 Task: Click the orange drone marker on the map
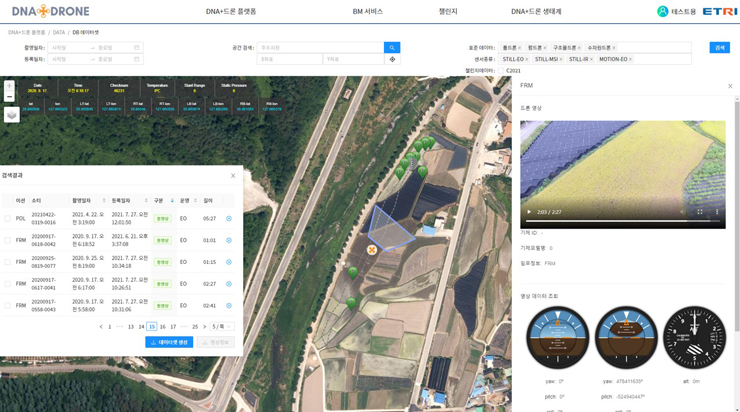pos(372,250)
